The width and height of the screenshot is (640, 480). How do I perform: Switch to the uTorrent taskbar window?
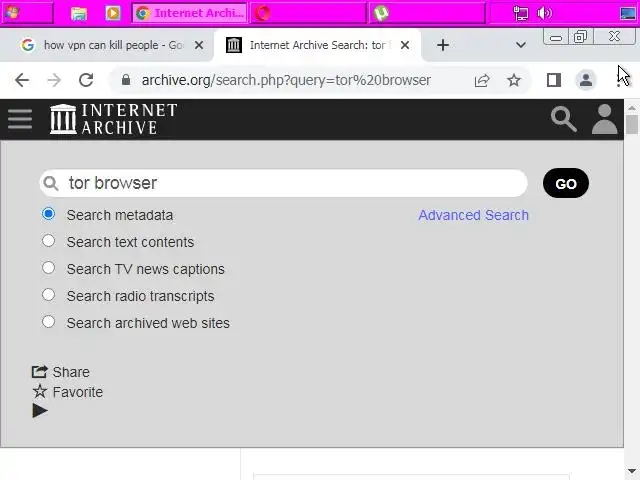point(427,13)
